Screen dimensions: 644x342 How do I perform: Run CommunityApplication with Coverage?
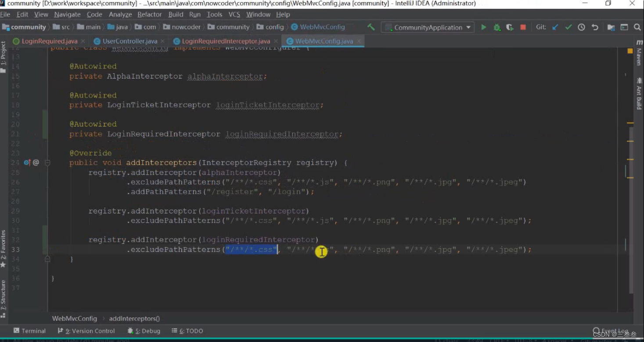[510, 27]
